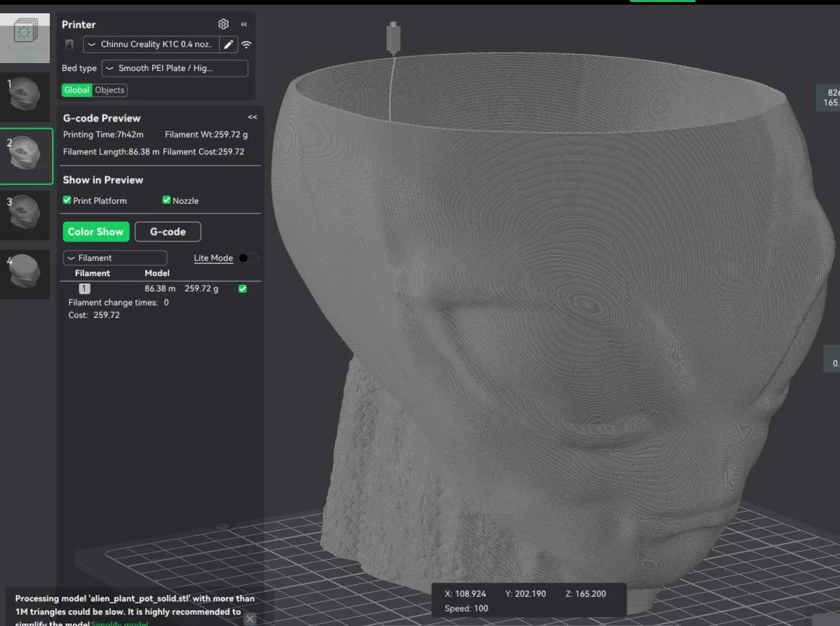Open the Chinnu Creality K1C printer dropdown

[x=151, y=44]
